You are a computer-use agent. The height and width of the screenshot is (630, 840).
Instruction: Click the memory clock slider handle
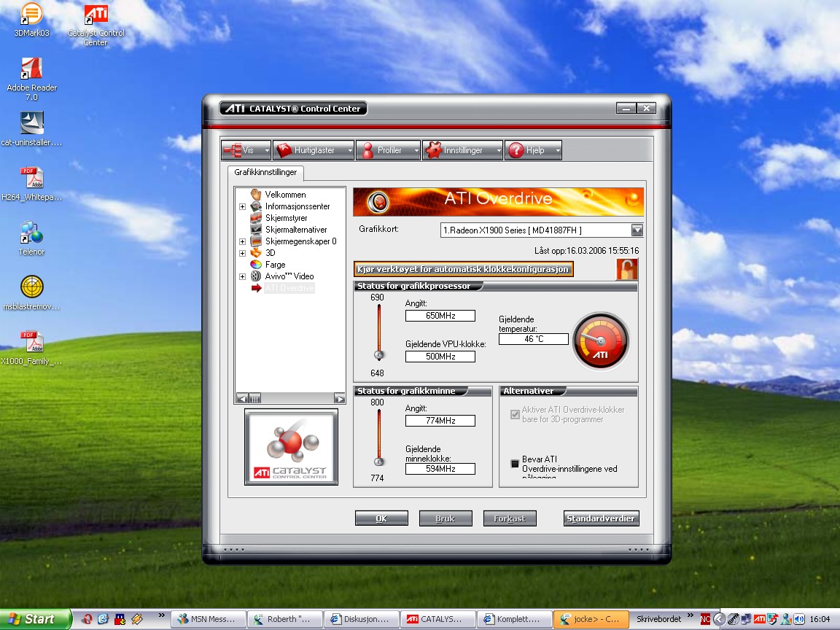click(x=378, y=462)
